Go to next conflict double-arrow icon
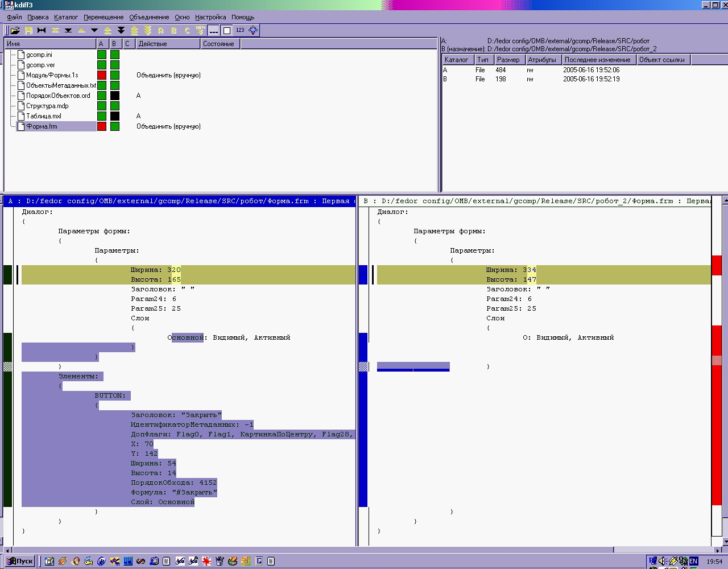Image resolution: width=728 pixels, height=569 pixels. (x=121, y=30)
